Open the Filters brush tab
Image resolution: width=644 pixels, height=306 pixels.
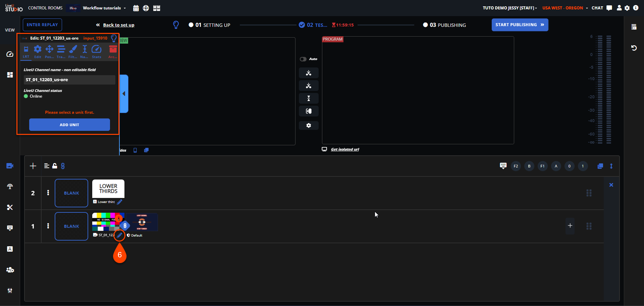click(x=73, y=52)
